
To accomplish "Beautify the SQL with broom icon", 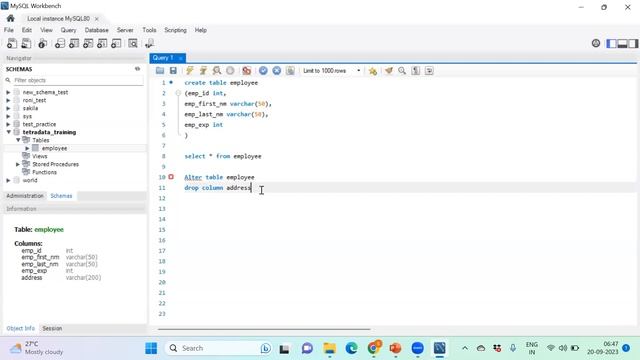I will pyautogui.click(x=389, y=71).
